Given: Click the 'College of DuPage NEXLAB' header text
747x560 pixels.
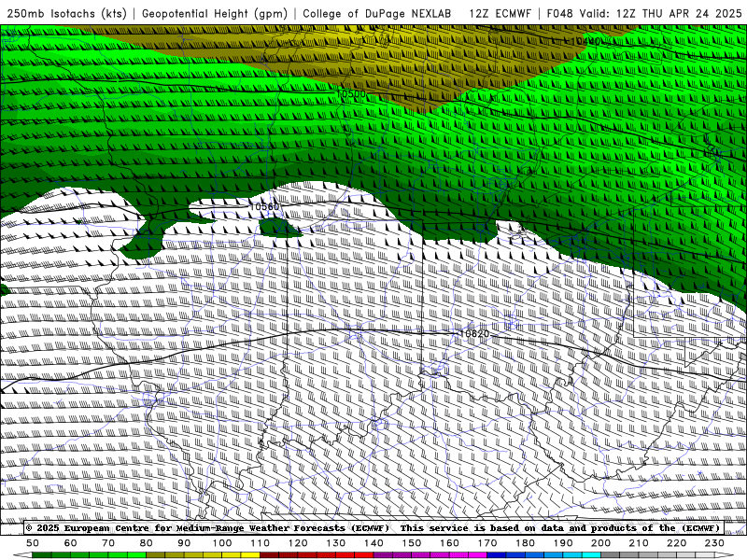Looking at the screenshot, I should tap(377, 13).
